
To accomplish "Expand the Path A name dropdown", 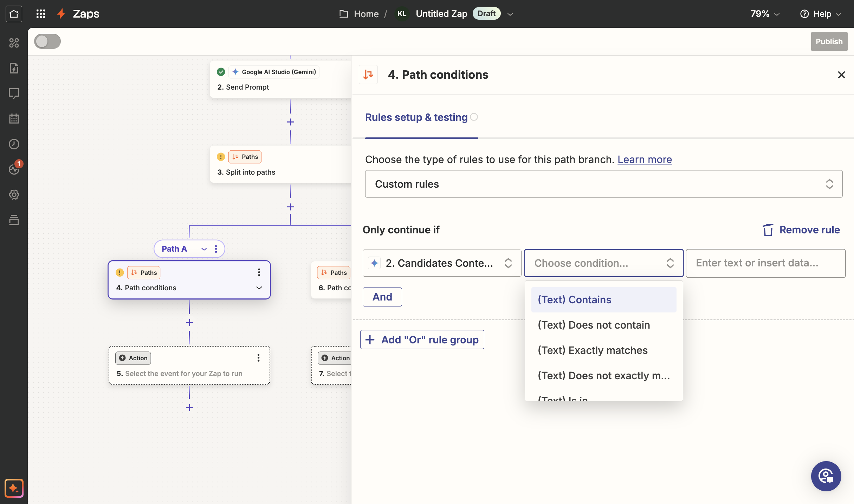I will point(204,249).
